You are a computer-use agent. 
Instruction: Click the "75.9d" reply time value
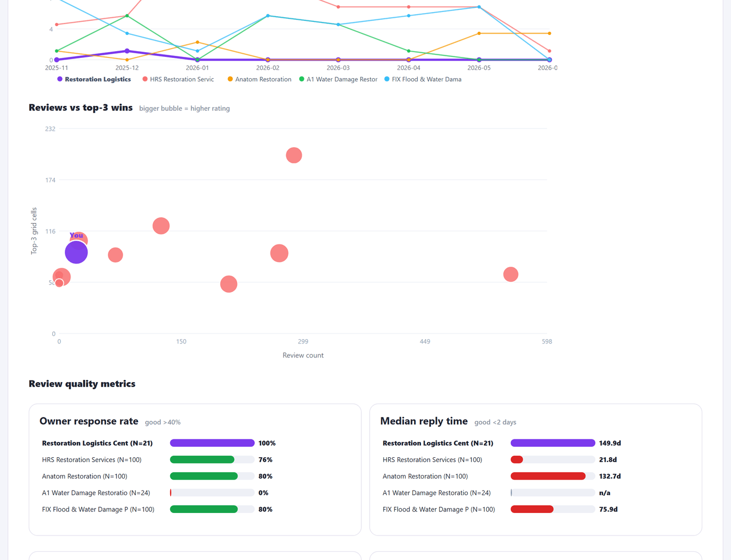(608, 509)
